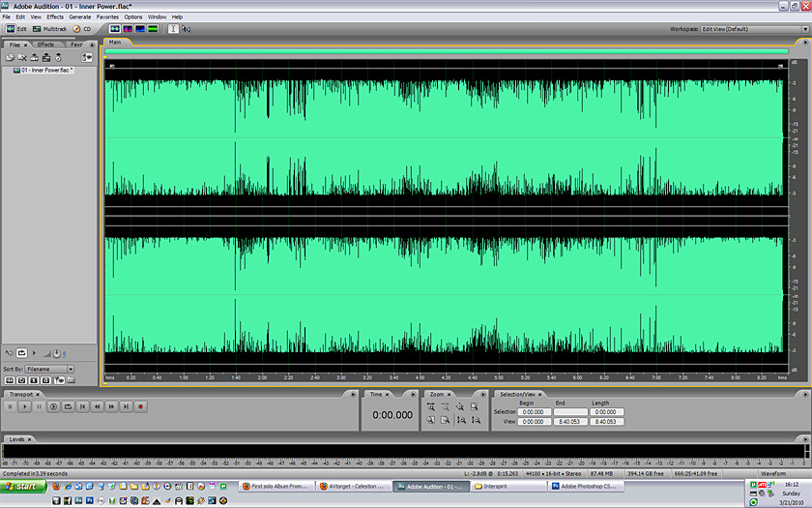812x508 pixels.
Task: Click the Import File icon in Files panel
Action: 10,58
